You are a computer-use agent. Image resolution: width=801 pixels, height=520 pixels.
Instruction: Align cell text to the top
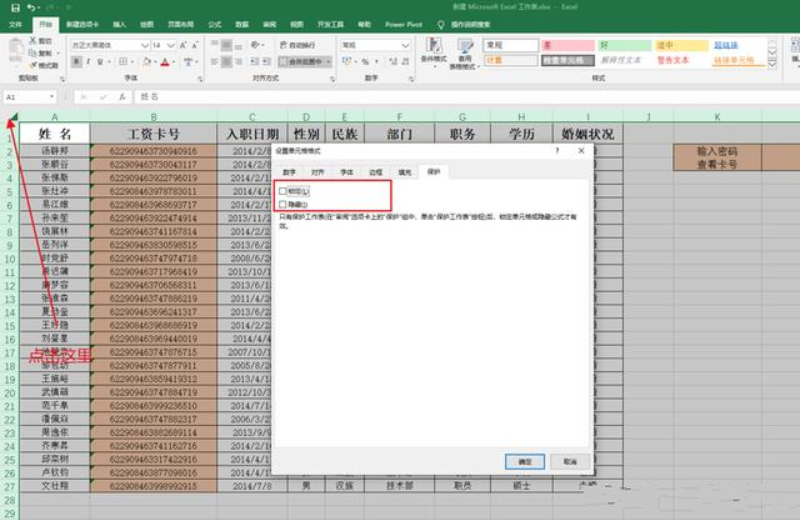coord(215,45)
